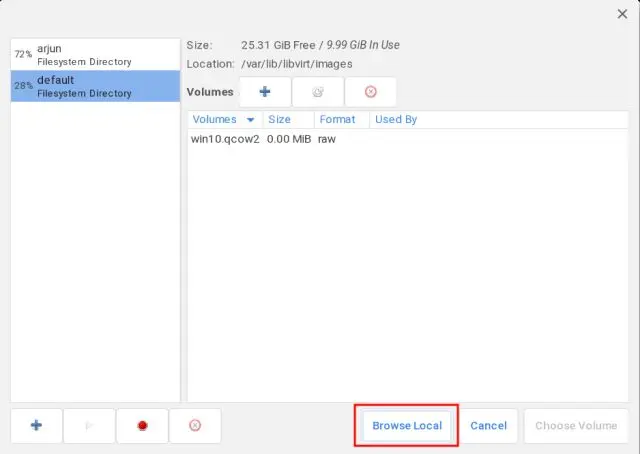The image size is (640, 454).
Task: Click the 72% usage indicator for arjun
Action: tap(23, 54)
